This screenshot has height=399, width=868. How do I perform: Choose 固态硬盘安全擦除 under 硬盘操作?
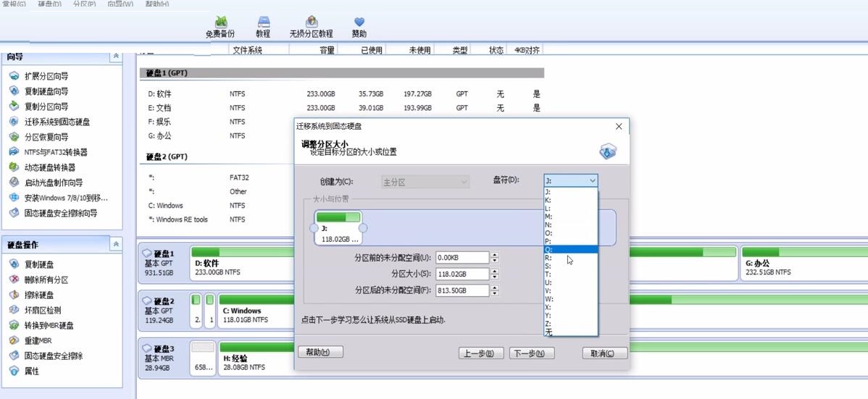[x=54, y=356]
